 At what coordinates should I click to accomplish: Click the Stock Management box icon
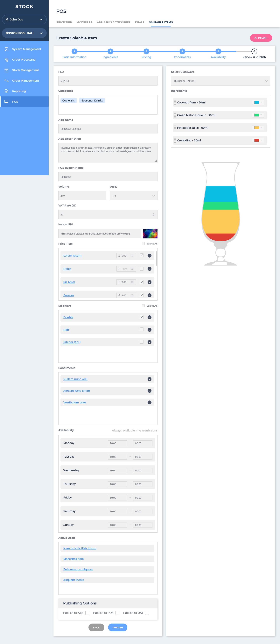coord(6,70)
